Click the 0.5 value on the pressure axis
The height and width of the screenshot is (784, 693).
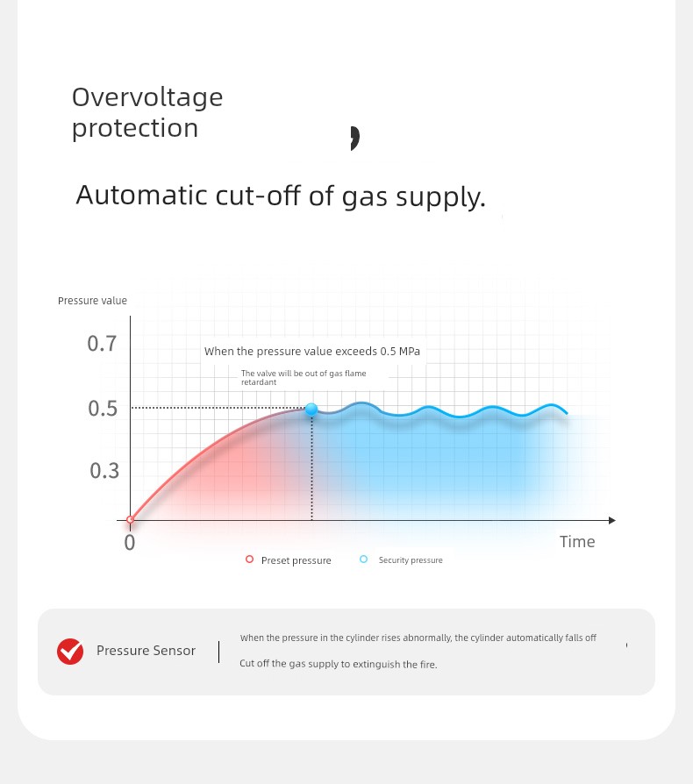[x=103, y=409]
